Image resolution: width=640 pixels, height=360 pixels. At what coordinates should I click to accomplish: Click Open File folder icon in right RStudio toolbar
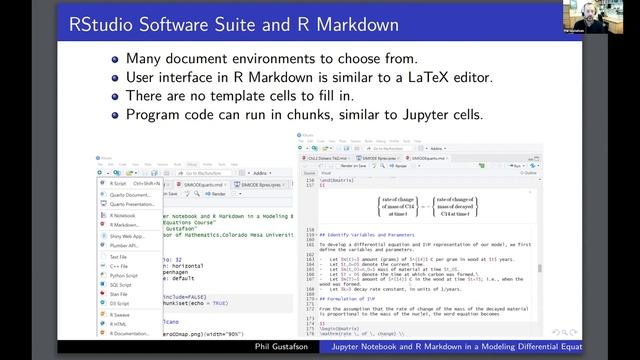(326, 148)
